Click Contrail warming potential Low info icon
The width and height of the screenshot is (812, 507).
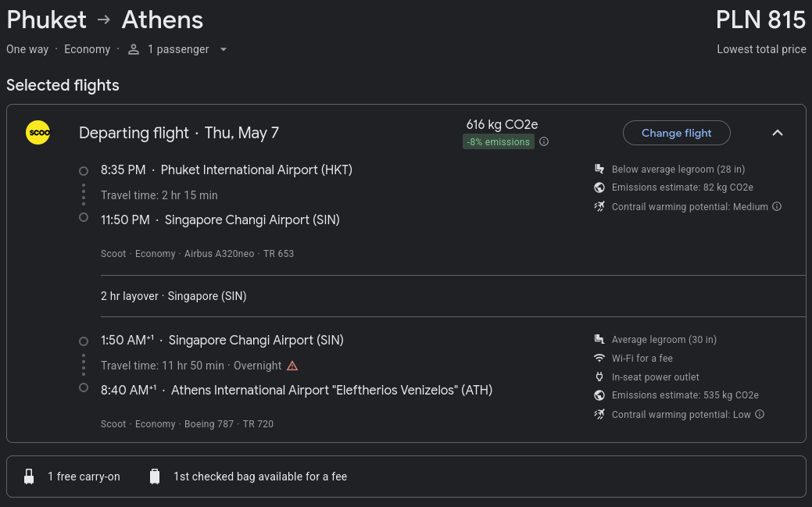coord(759,414)
